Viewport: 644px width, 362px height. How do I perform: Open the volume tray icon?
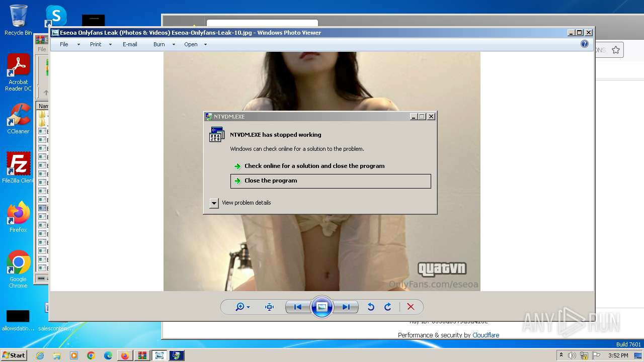[x=572, y=355]
